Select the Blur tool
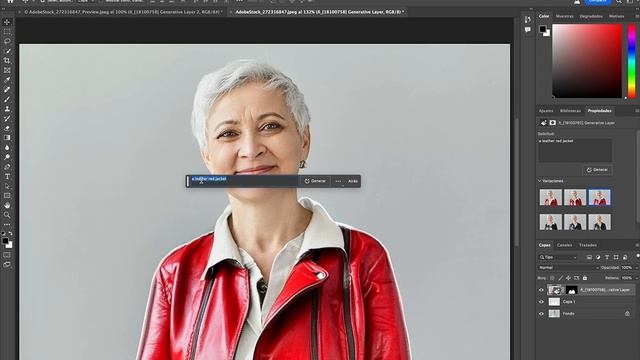The width and height of the screenshot is (640, 360). [7, 147]
